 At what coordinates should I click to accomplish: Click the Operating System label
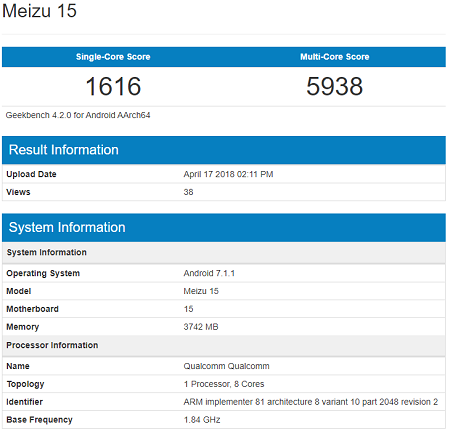click(x=43, y=273)
